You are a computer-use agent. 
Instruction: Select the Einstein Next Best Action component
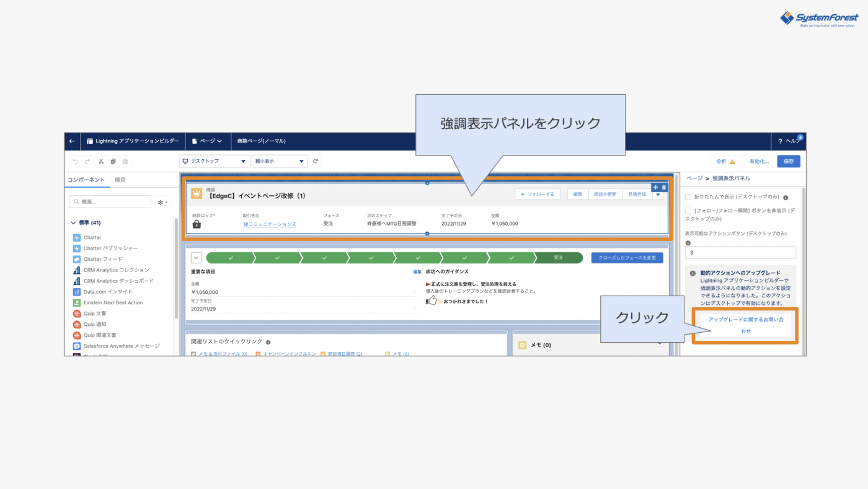(x=108, y=302)
